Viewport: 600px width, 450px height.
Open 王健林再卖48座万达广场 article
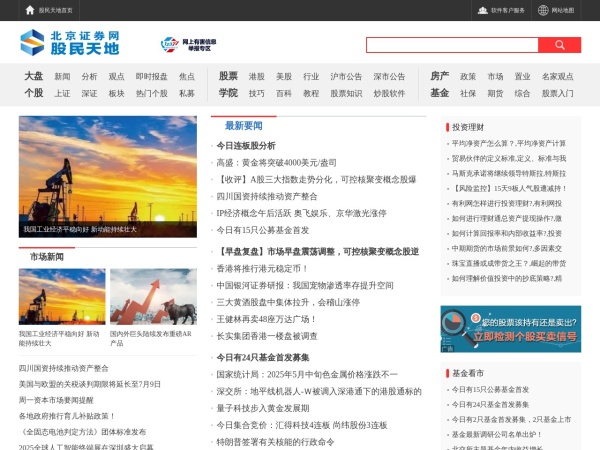tap(267, 319)
